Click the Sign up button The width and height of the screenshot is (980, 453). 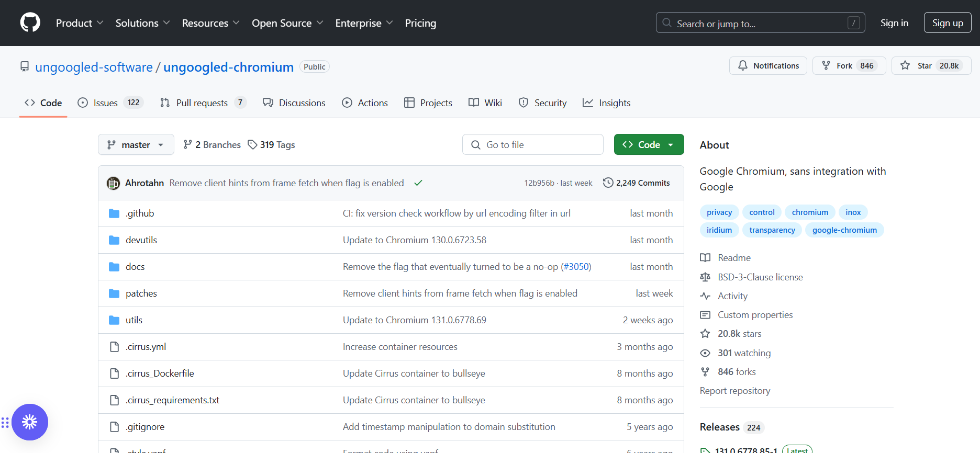tap(948, 23)
